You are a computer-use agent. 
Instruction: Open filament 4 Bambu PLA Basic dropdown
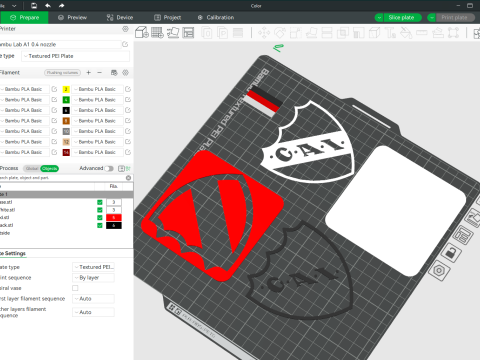[97, 100]
